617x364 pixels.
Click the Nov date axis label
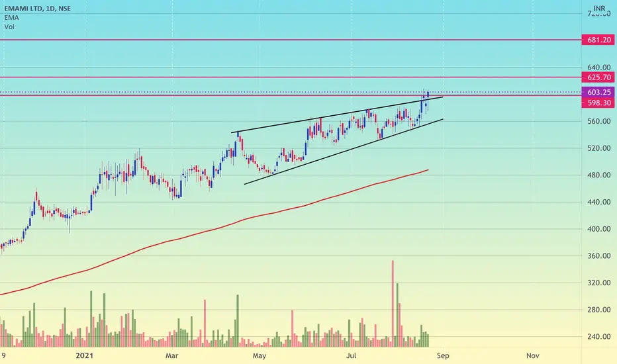[x=532, y=356]
